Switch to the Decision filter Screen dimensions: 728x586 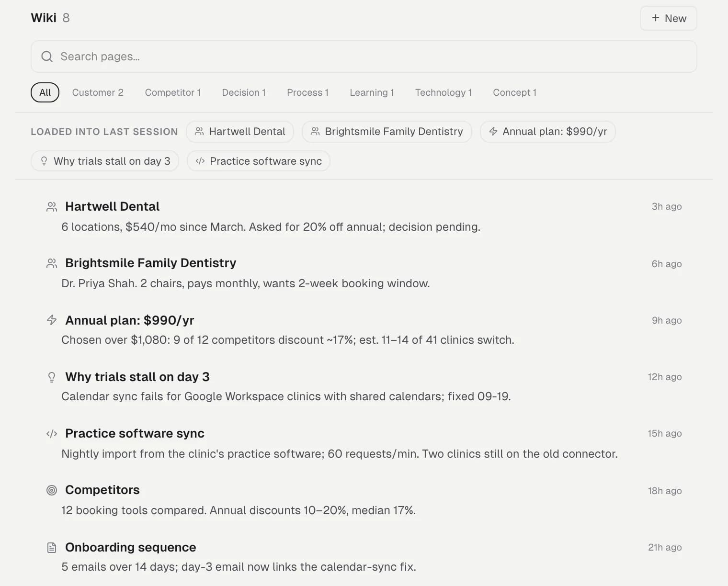tap(244, 92)
